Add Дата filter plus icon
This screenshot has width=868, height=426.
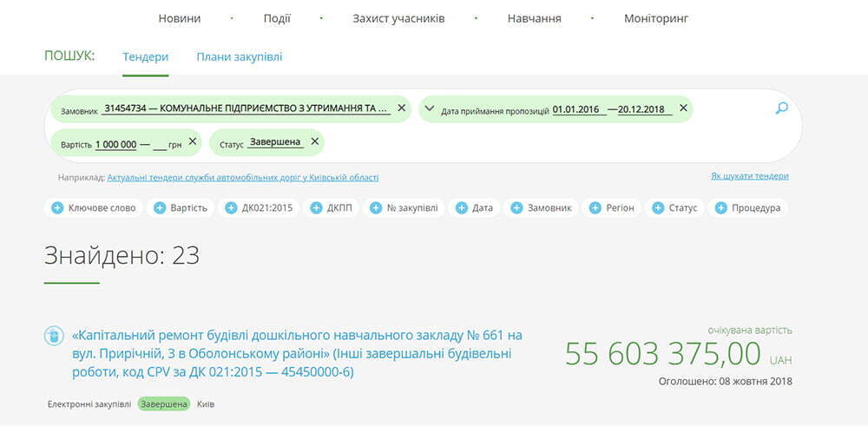pyautogui.click(x=462, y=208)
